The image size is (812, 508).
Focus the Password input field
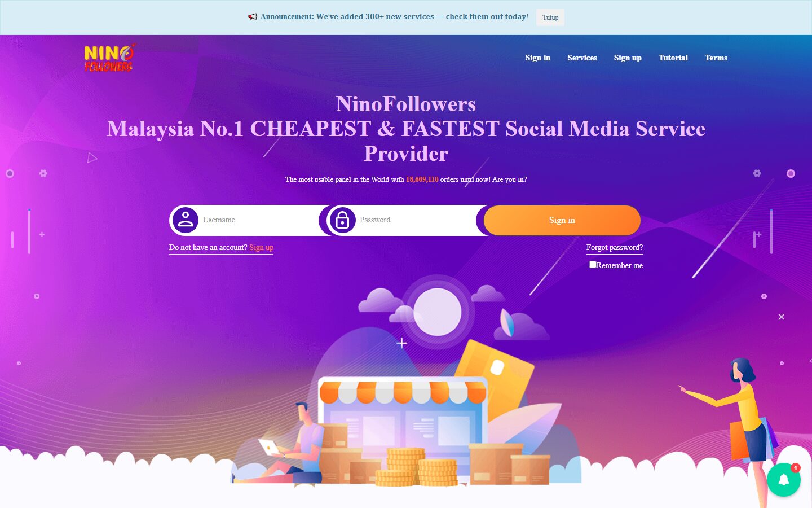pyautogui.click(x=417, y=220)
